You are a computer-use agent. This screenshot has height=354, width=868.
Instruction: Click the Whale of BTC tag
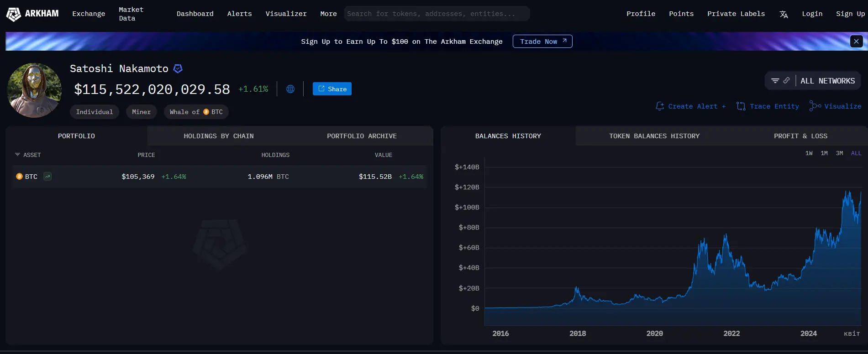pyautogui.click(x=196, y=112)
